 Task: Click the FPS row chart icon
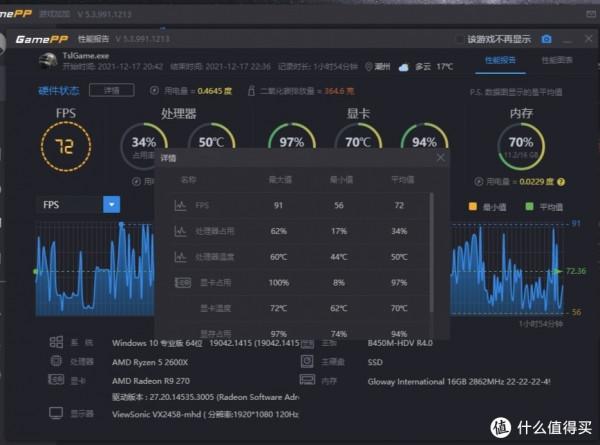[x=181, y=206]
